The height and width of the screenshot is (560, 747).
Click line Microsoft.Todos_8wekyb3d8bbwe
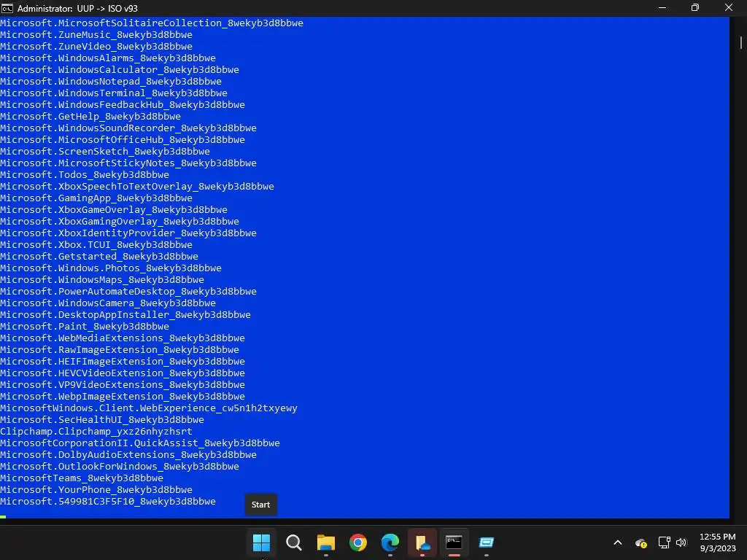point(85,175)
